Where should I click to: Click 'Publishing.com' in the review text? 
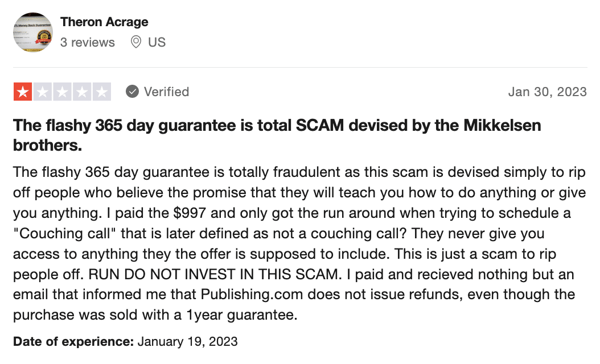tap(252, 295)
